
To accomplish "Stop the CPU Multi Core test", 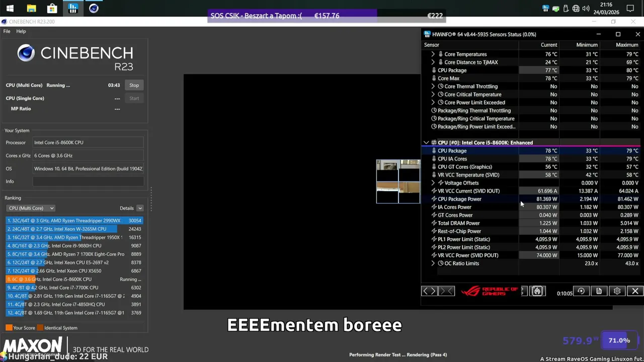I will 134,85.
